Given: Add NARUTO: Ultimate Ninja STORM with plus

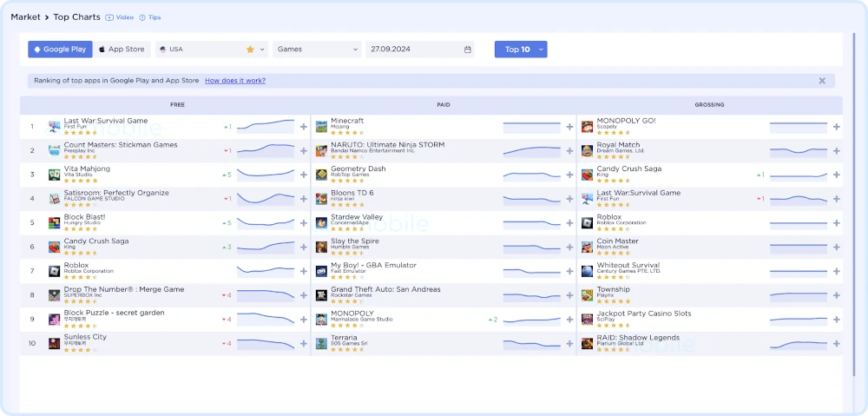Looking at the screenshot, I should point(569,150).
